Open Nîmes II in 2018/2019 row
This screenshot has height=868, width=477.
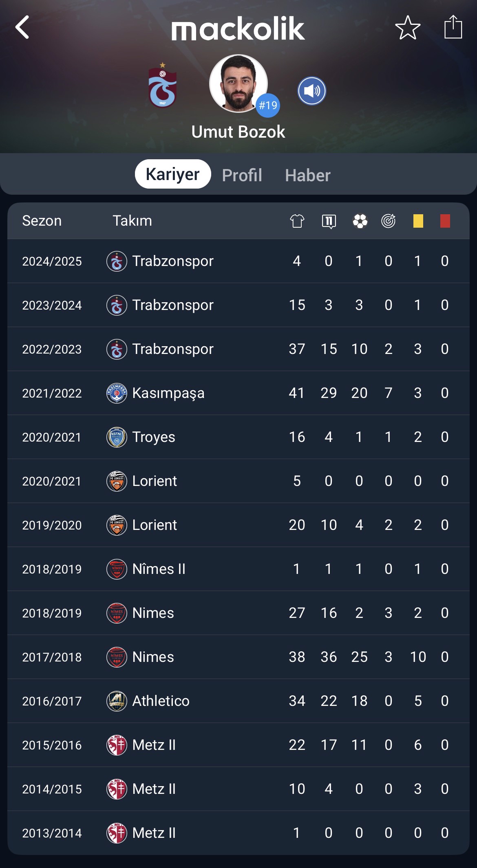[x=159, y=569]
